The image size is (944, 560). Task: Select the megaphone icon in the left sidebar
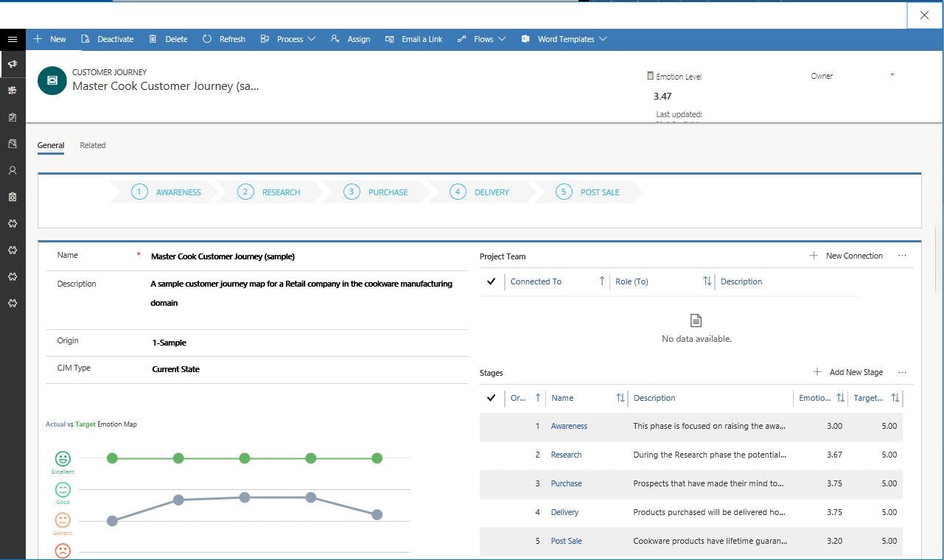[12, 64]
